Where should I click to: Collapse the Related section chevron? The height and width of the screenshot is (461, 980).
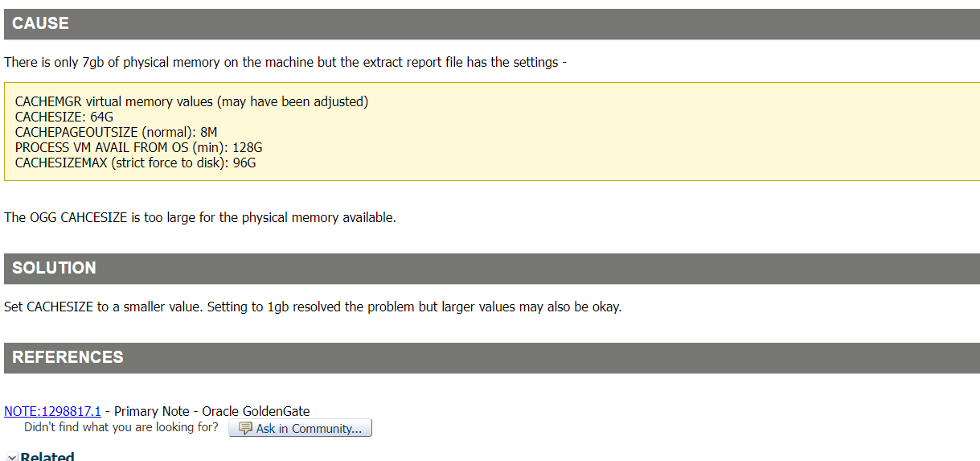(11, 457)
